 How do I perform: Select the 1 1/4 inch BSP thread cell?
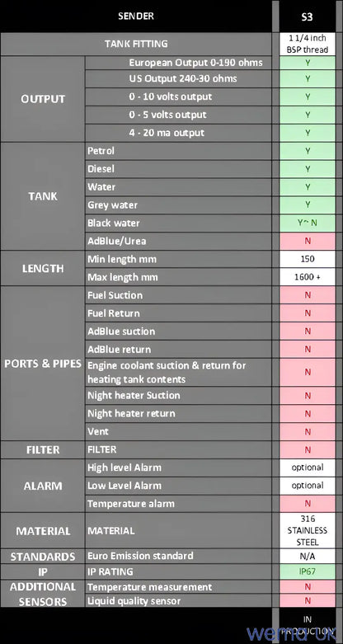[308, 44]
